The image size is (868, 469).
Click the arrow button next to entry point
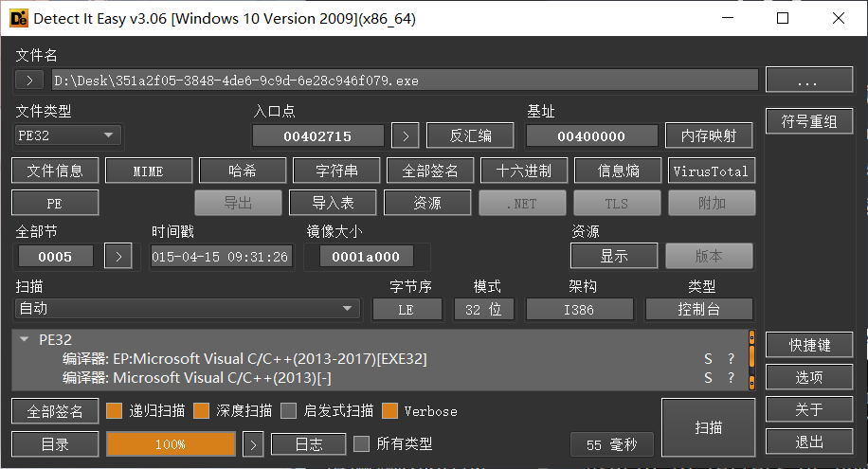click(406, 136)
